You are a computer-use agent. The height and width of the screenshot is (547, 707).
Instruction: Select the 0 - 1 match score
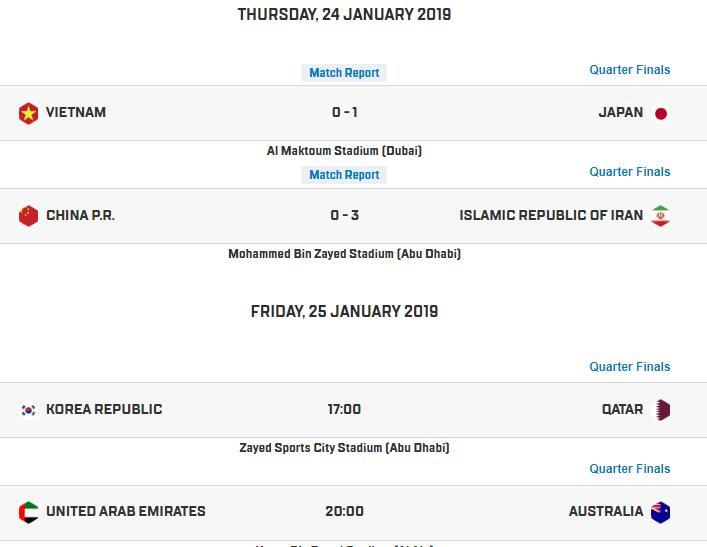(x=345, y=112)
